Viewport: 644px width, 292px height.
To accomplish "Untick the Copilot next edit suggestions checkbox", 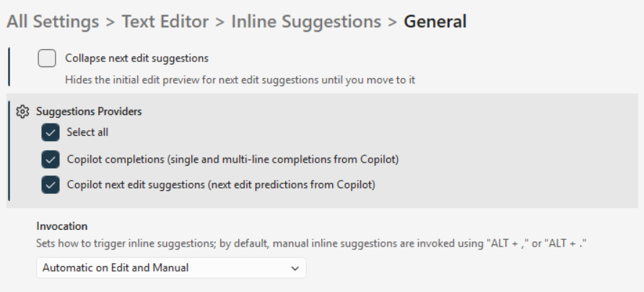I will (x=51, y=185).
